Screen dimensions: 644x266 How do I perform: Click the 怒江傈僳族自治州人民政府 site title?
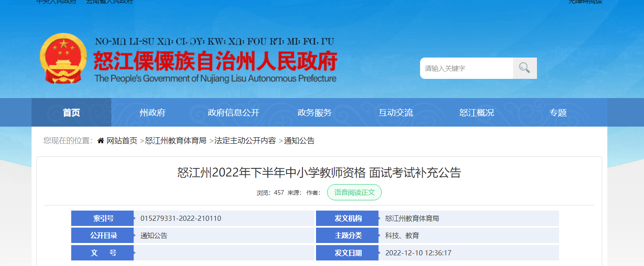[215, 61]
